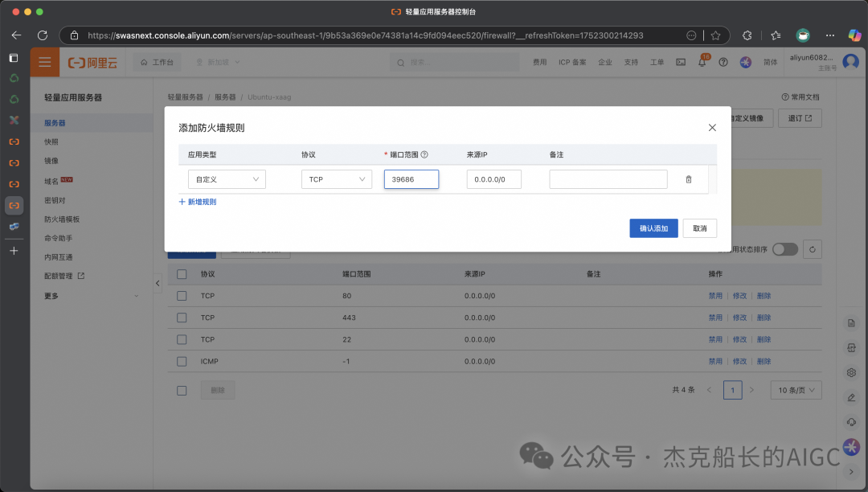Delete the rule row with trash icon
The height and width of the screenshot is (492, 868).
689,179
